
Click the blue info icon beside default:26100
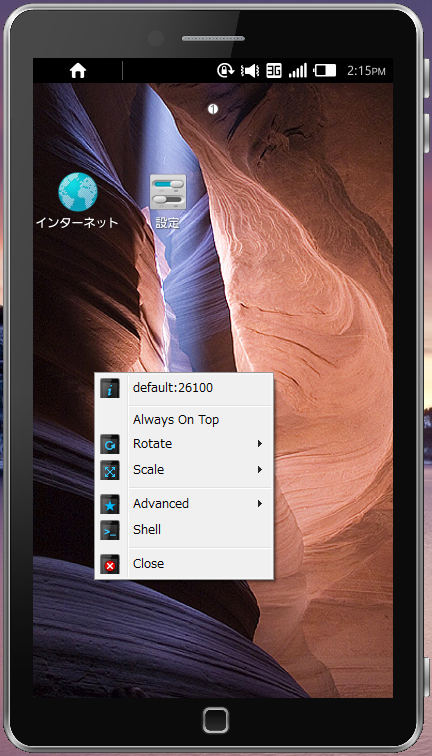(110, 388)
